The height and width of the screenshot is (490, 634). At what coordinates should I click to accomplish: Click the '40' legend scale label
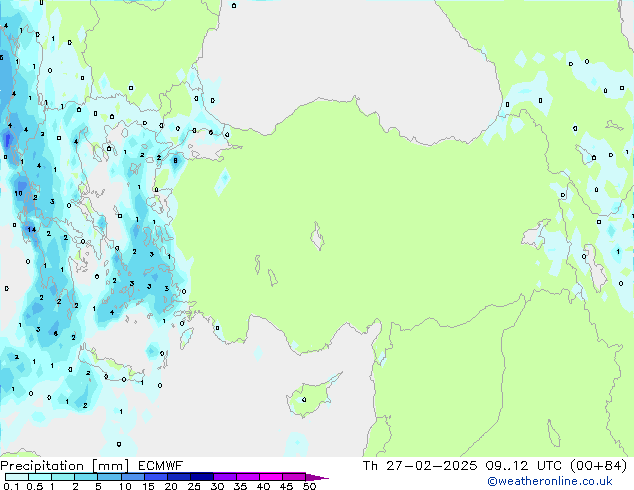coord(263,486)
